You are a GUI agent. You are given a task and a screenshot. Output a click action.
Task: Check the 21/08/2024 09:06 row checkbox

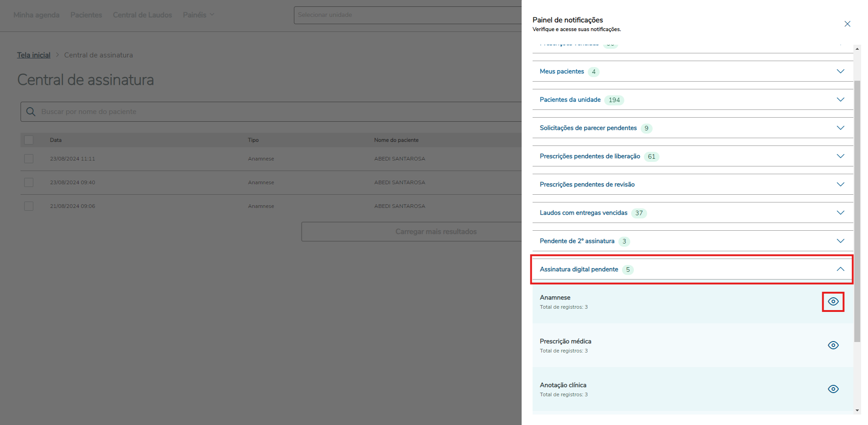[x=29, y=206]
